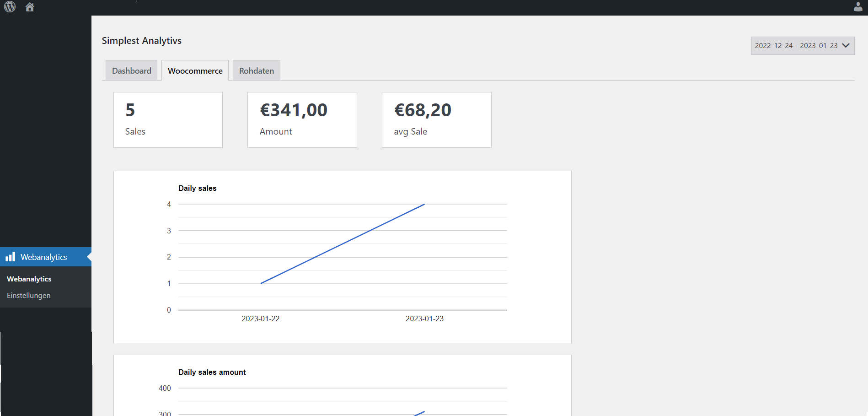
Task: Open the site home icon
Action: [x=30, y=7]
